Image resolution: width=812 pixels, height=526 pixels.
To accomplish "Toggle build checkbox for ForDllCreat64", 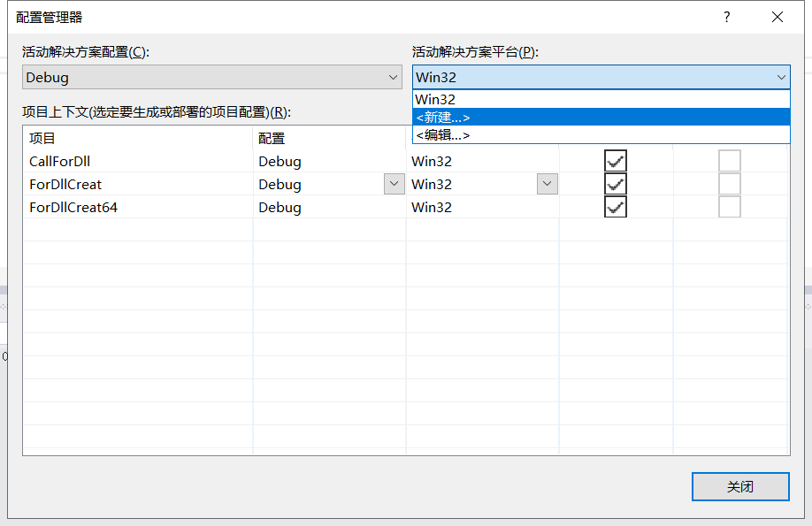I will tap(616, 207).
